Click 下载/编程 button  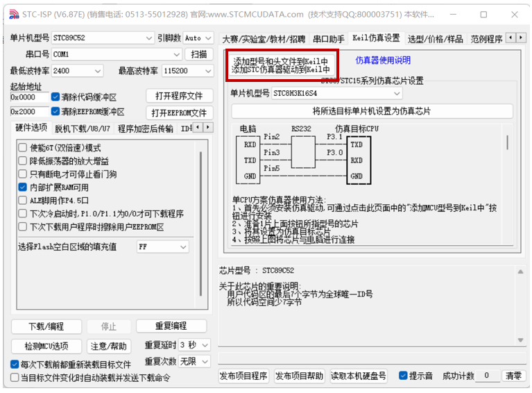46,326
